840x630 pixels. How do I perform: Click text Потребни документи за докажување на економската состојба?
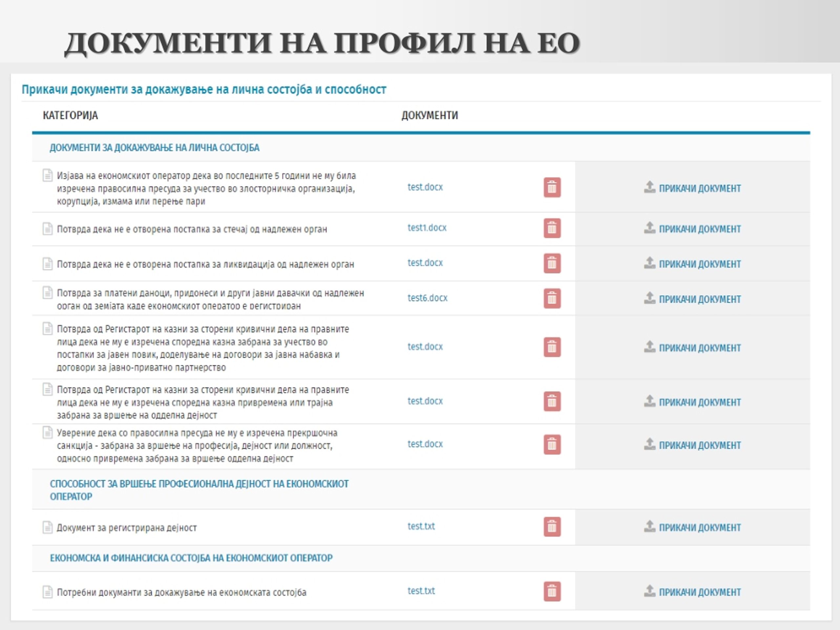click(x=181, y=592)
